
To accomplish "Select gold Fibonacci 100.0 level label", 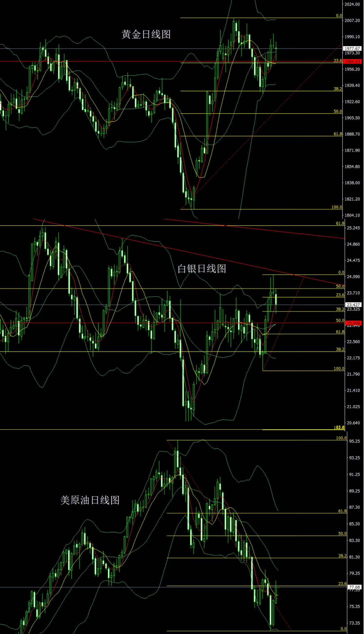I will 336,207.
